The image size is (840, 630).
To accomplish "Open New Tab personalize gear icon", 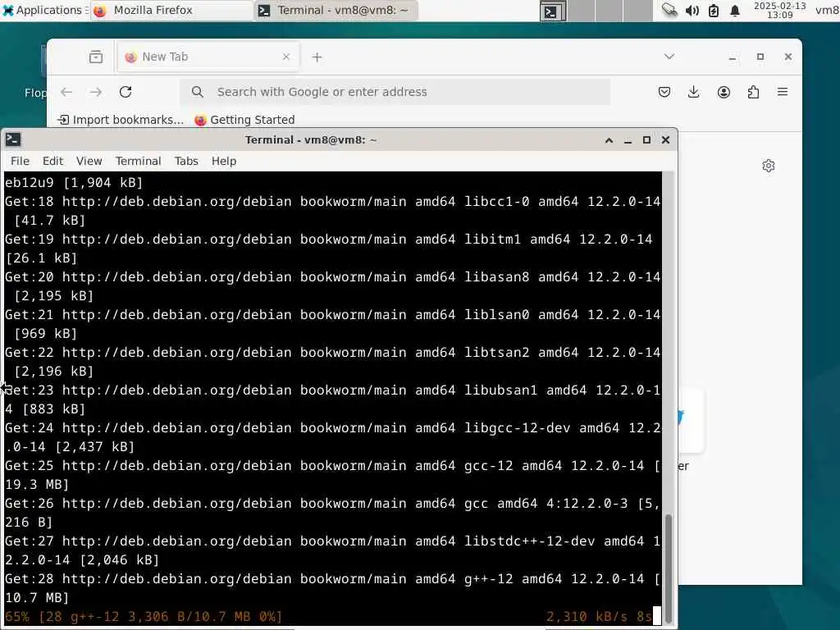I will coord(768,166).
